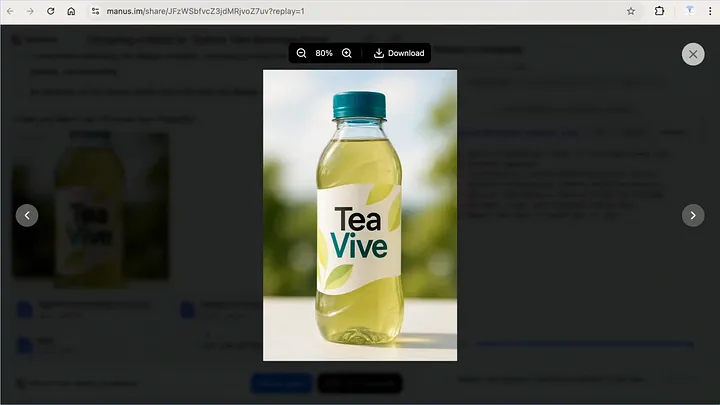Reload the current page
The height and width of the screenshot is (405, 720).
click(x=51, y=11)
